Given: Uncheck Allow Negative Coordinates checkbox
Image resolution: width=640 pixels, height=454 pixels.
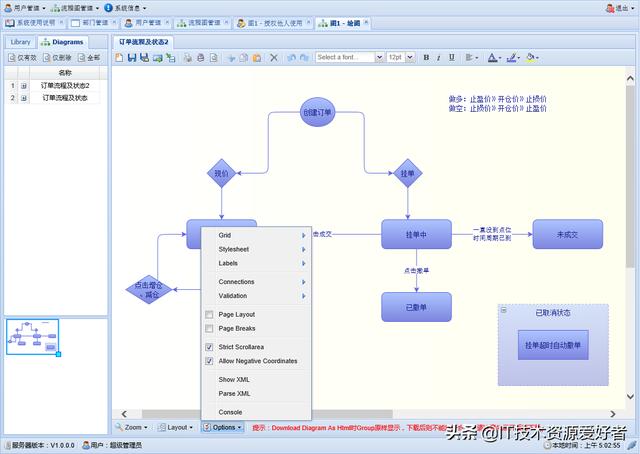Looking at the screenshot, I should tap(209, 361).
